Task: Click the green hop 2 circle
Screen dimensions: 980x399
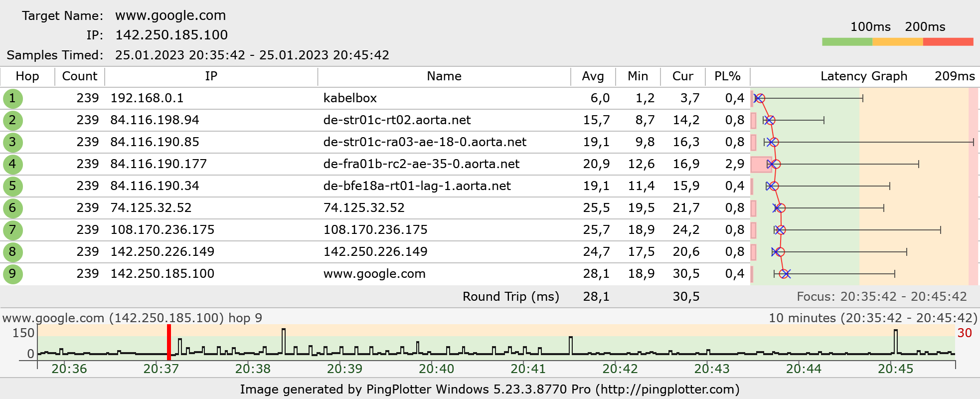Action: coord(12,120)
